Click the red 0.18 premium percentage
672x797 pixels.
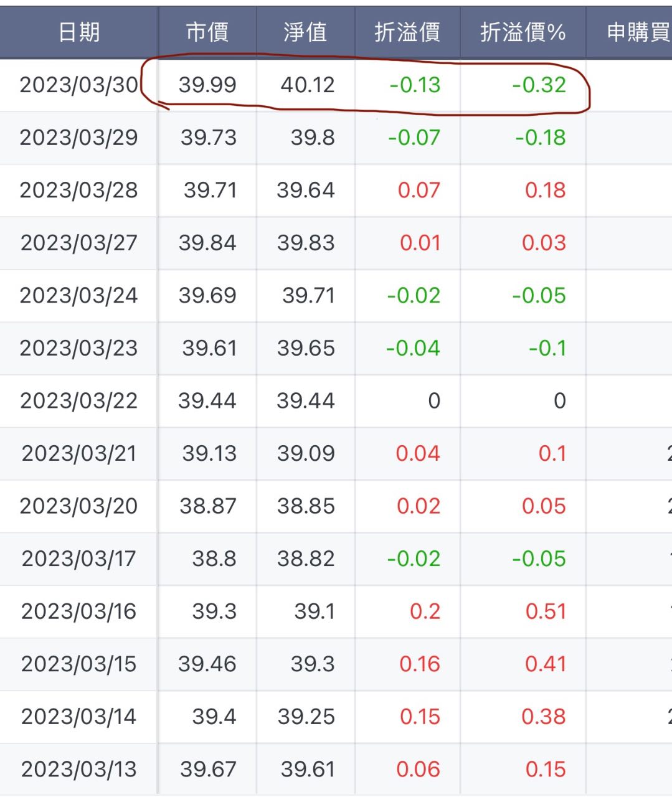pyautogui.click(x=545, y=190)
